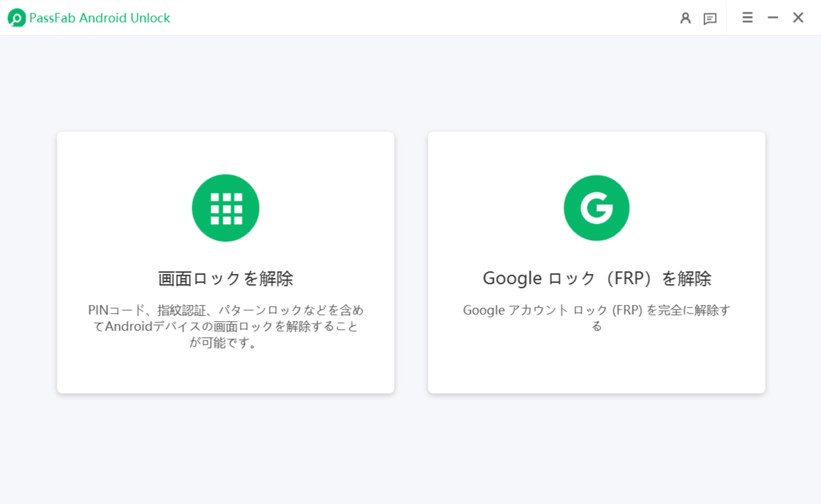Click '(FRP)' in the right card description
821x504 pixels.
point(627,310)
